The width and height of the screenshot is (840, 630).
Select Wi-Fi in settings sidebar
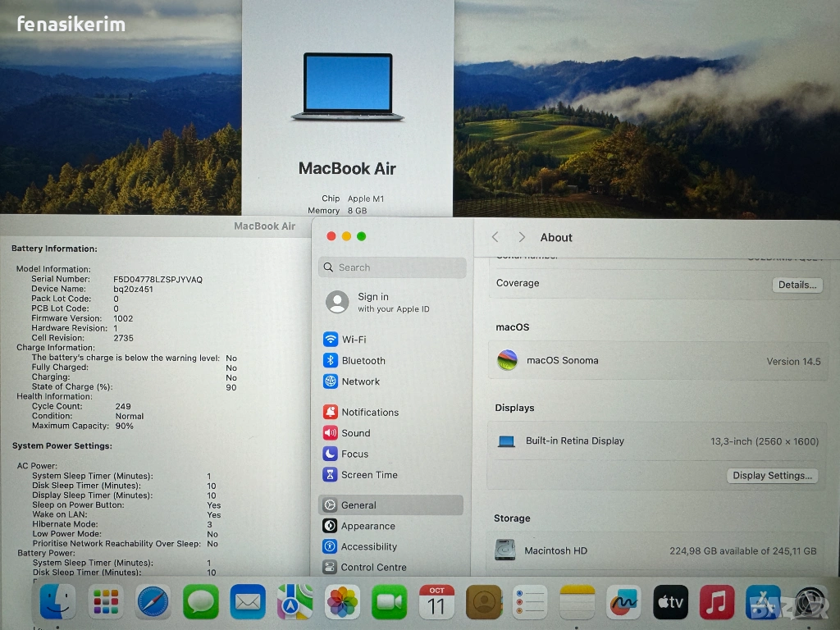(x=354, y=340)
